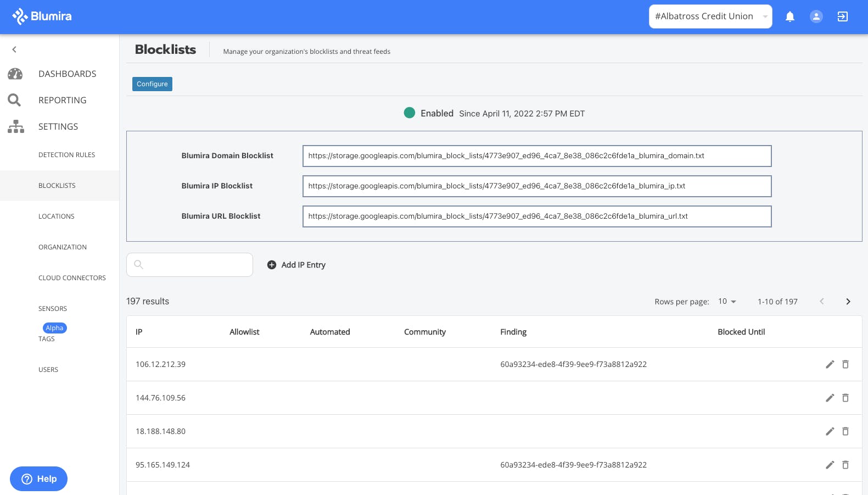
Task: Delete the 95.165.149.124 blocklist entry
Action: [x=845, y=465]
